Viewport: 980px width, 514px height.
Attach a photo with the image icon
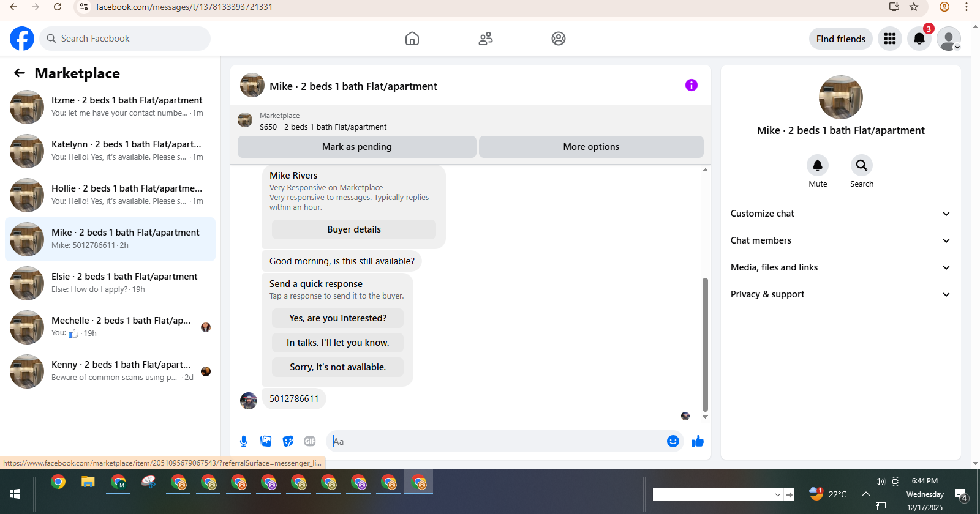[266, 441]
